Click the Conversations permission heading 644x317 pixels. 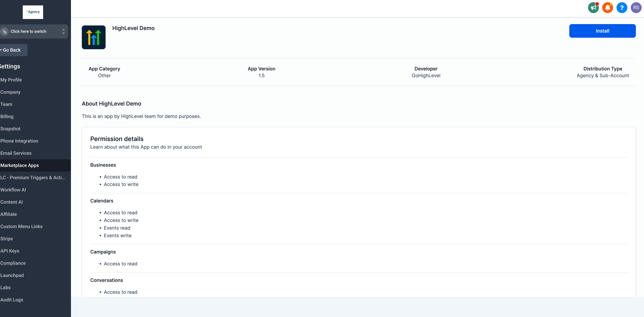coord(106,280)
